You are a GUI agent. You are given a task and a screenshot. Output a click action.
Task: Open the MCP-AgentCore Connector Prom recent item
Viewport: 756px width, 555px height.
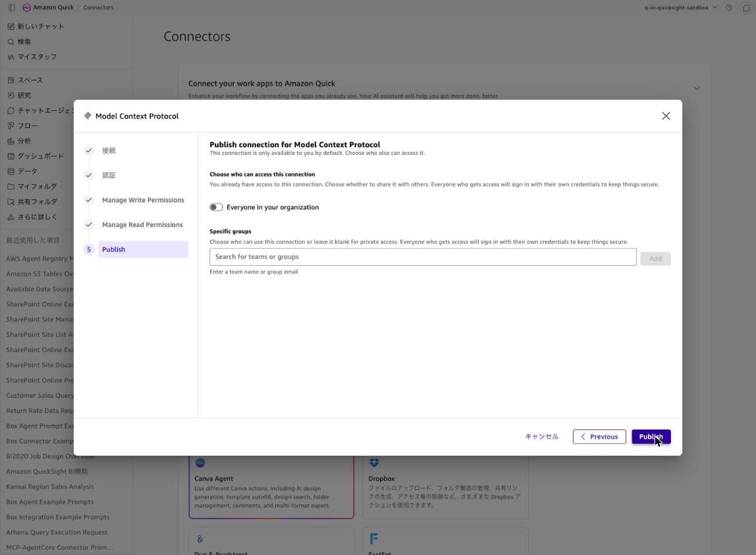60,548
